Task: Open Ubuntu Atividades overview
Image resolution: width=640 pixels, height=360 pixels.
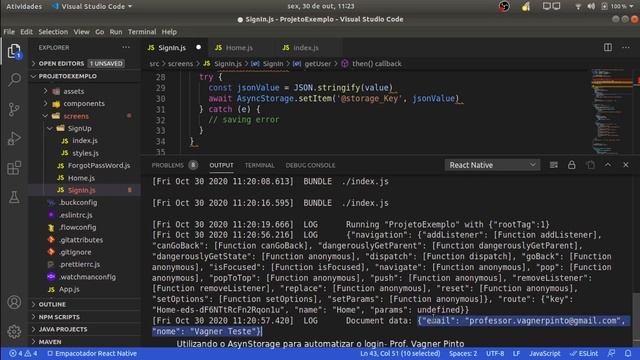Action: pos(24,7)
